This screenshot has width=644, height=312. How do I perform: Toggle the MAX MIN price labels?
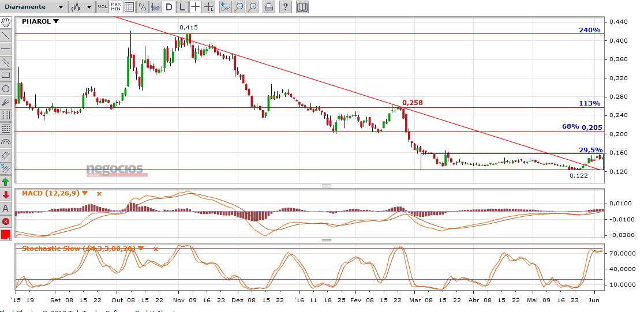[115, 7]
